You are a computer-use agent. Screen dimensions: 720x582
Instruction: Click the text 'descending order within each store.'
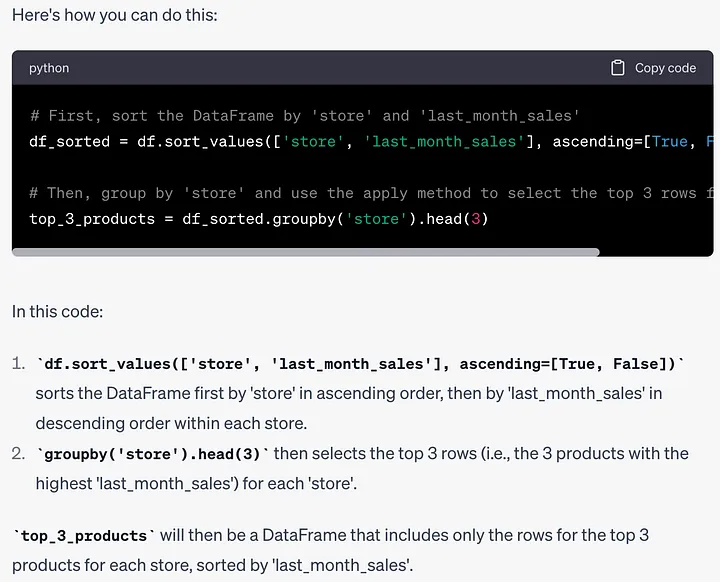click(x=171, y=423)
